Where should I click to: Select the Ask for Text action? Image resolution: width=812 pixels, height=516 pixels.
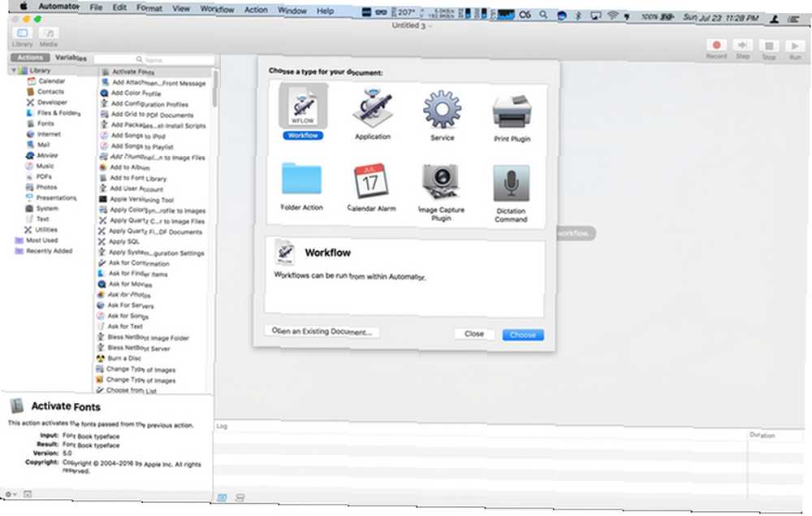125,327
